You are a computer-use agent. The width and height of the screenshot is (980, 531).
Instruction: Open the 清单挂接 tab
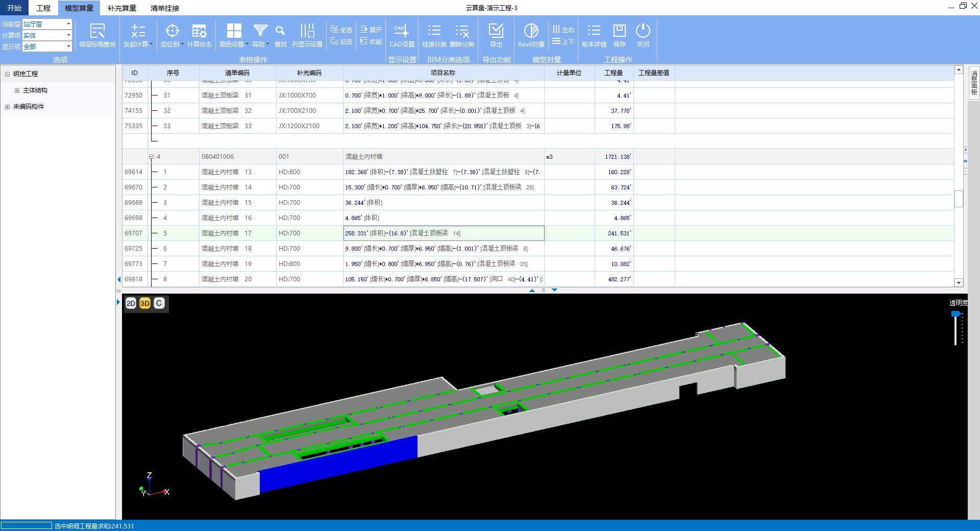tap(164, 8)
